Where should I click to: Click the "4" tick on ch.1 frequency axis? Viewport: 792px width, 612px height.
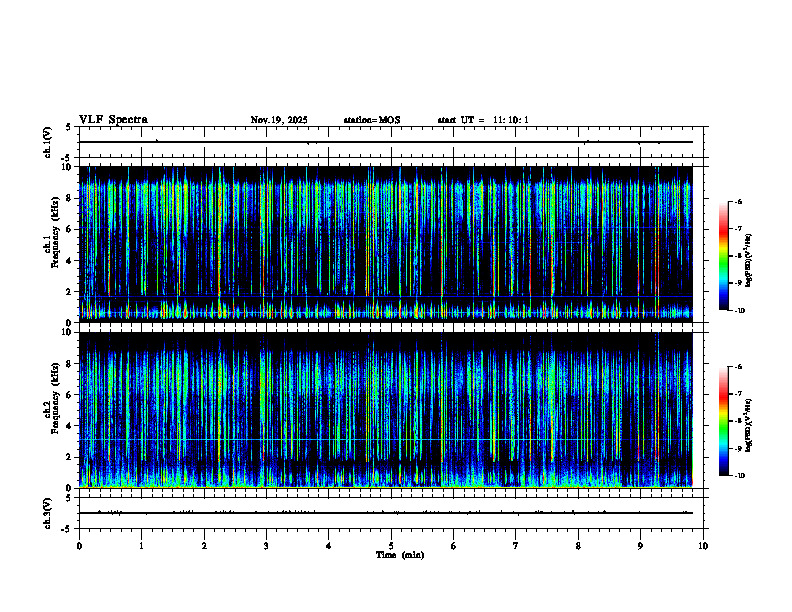coord(70,261)
